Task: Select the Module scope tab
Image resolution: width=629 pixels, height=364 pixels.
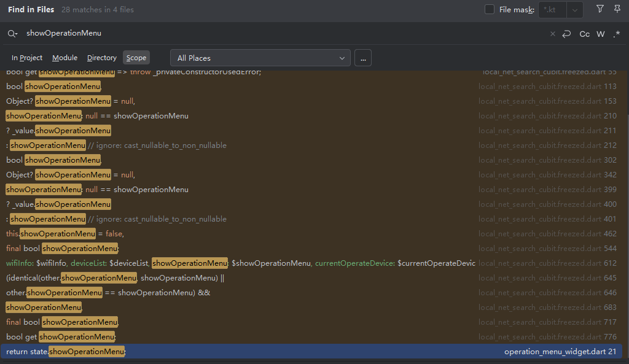Action: tap(64, 58)
